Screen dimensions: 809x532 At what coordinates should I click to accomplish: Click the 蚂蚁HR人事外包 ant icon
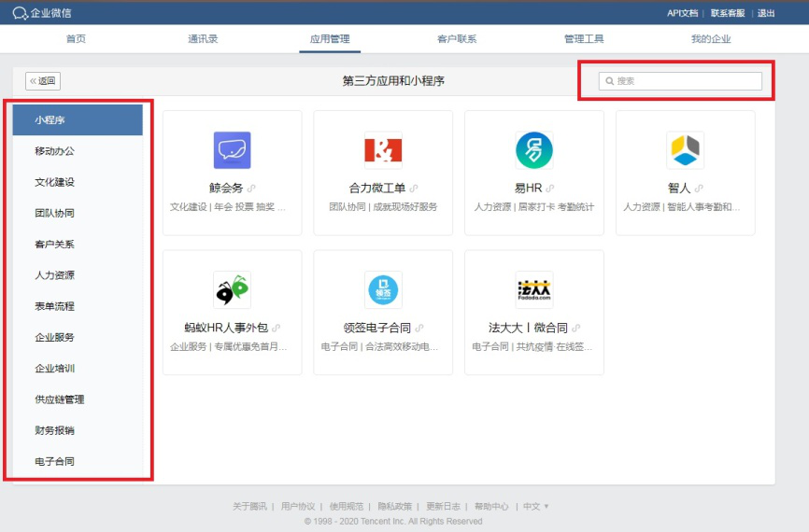(232, 289)
